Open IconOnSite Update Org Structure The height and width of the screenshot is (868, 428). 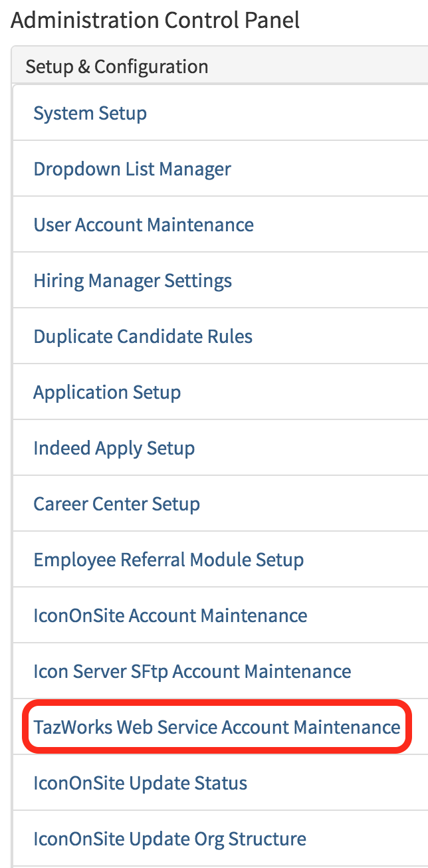tap(169, 839)
